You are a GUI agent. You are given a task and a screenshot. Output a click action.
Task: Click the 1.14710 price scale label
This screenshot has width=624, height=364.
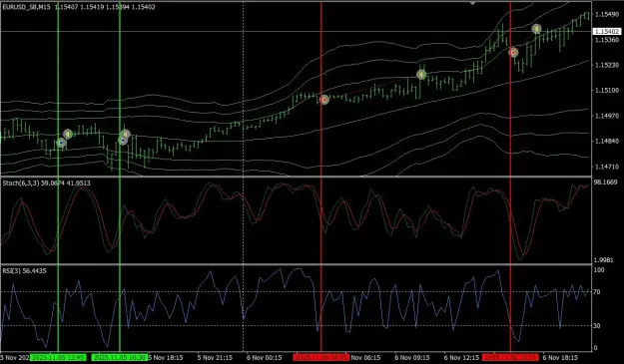click(606, 167)
